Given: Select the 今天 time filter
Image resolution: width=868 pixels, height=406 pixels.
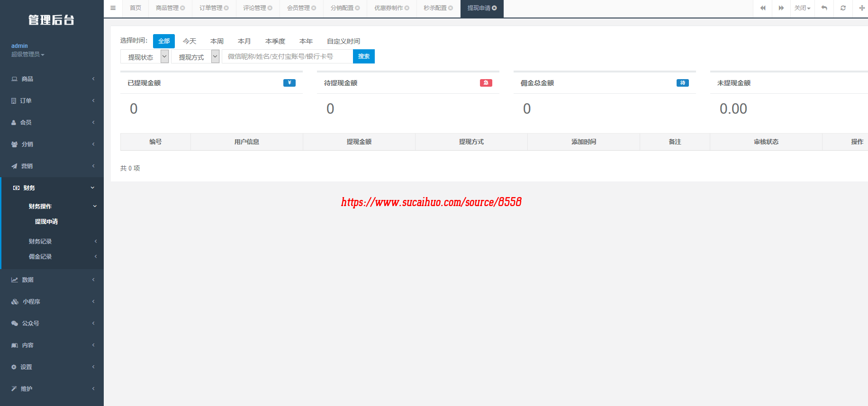Looking at the screenshot, I should point(190,41).
